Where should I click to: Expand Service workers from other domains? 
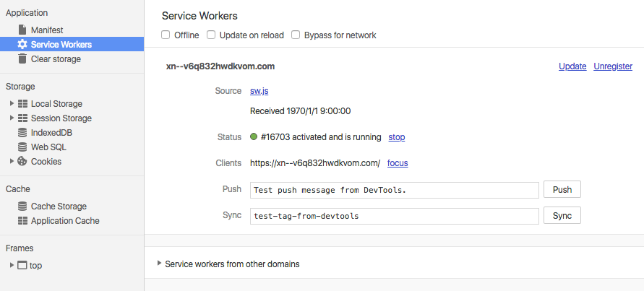click(x=159, y=264)
